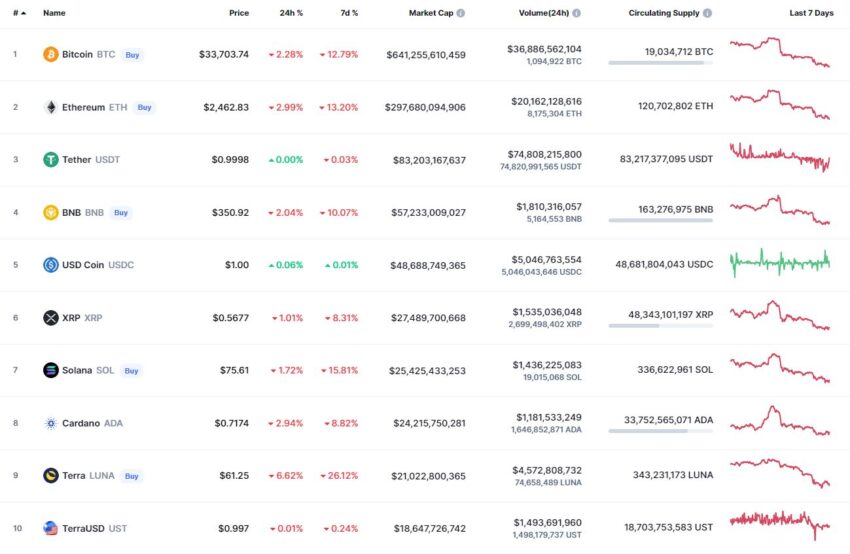850x554 pixels.
Task: Click the BNB yellow logo icon
Action: [50, 212]
